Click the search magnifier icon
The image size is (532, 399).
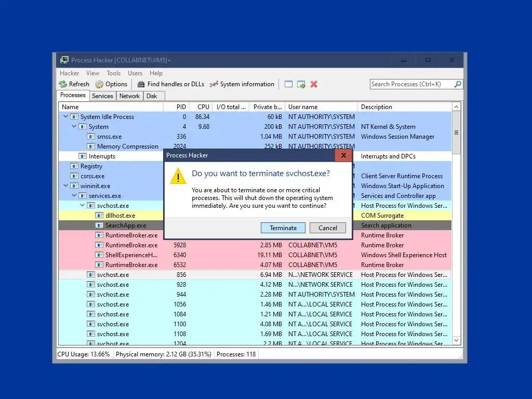click(458, 84)
